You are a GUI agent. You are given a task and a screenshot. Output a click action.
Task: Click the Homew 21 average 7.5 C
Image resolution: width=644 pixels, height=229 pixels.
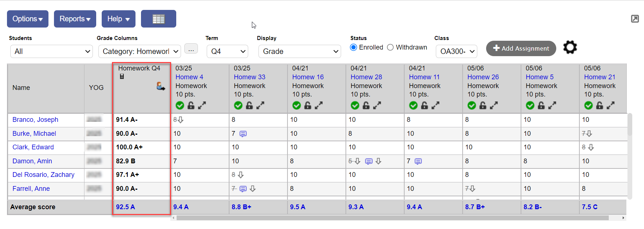(590, 207)
